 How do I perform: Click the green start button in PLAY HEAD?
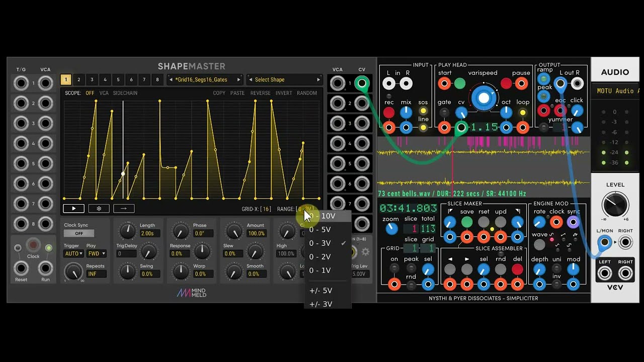(460, 83)
